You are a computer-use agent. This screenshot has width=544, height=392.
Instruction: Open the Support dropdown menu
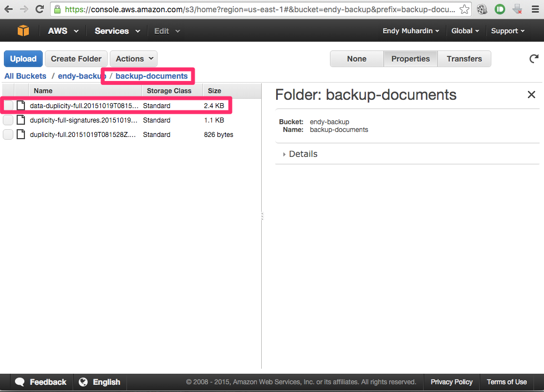tap(507, 31)
